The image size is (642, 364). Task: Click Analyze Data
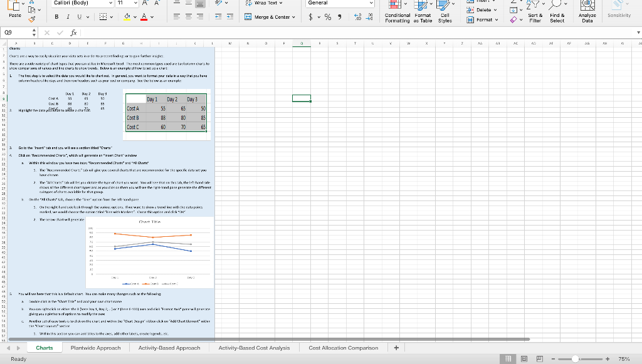587,11
